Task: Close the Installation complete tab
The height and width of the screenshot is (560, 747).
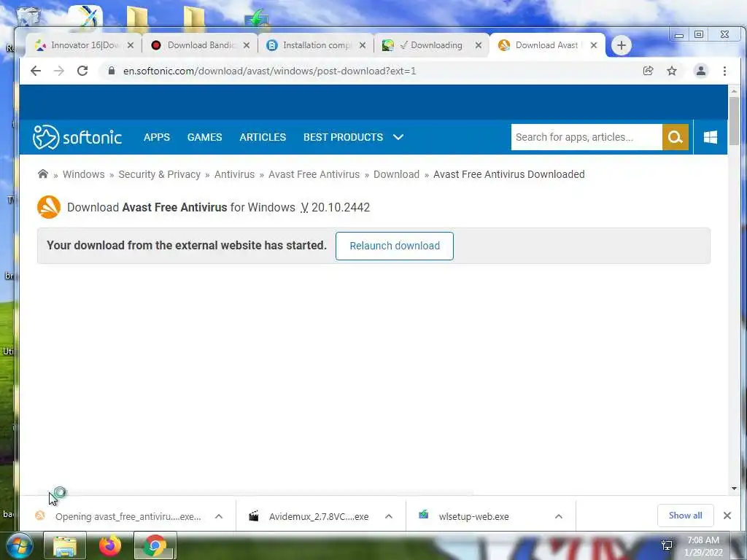Action: 363,45
